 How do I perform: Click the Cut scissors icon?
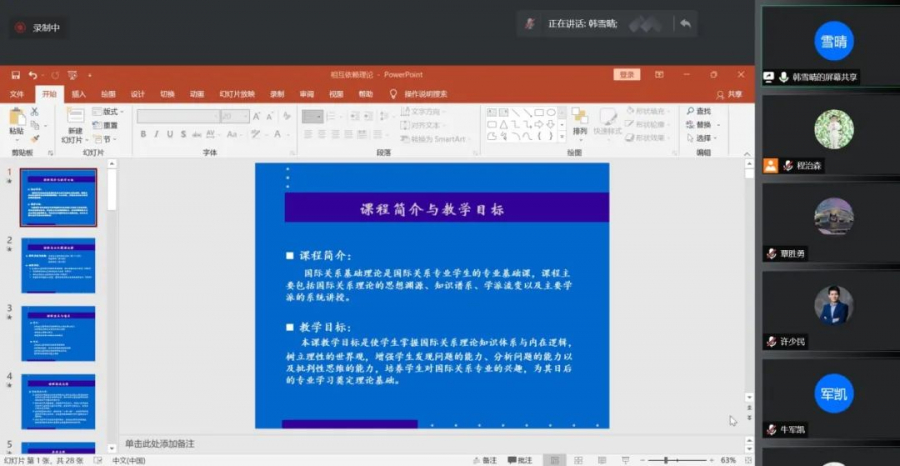[x=35, y=111]
